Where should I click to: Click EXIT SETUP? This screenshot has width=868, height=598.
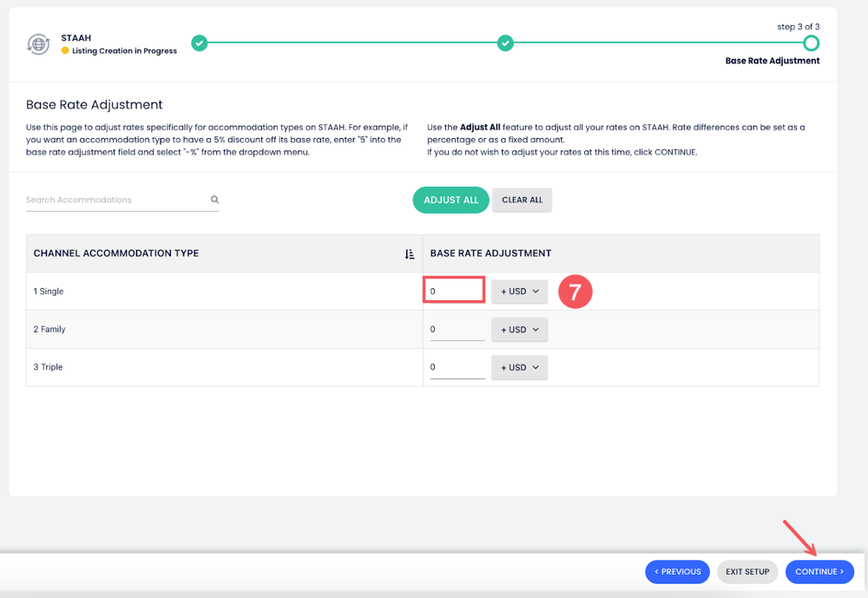point(747,571)
